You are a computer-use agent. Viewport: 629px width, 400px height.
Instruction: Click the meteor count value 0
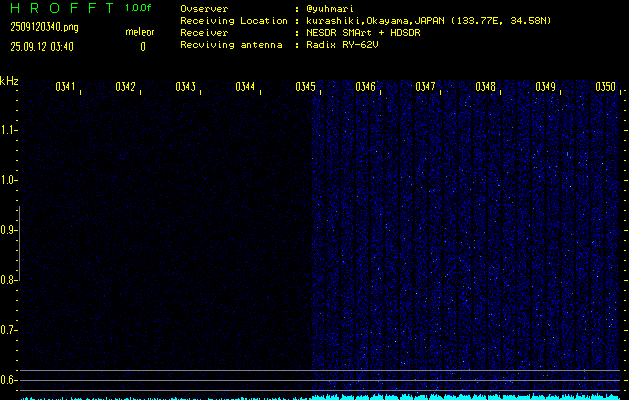coord(143,47)
